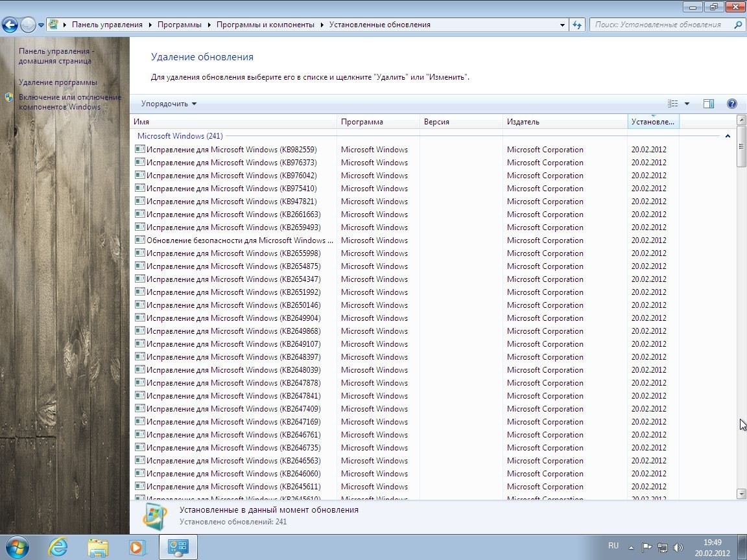Sort by the 'Имя' column
Viewport: 747px width, 560px height.
point(233,122)
